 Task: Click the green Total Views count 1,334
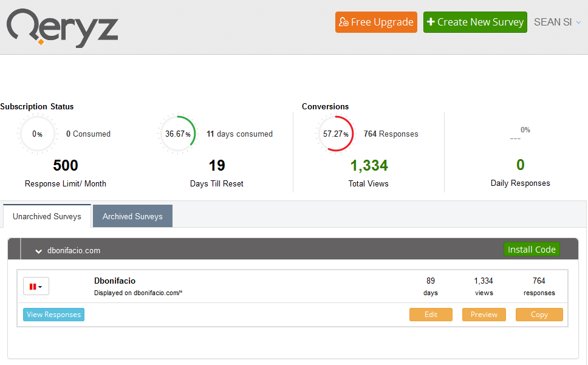[x=368, y=165]
